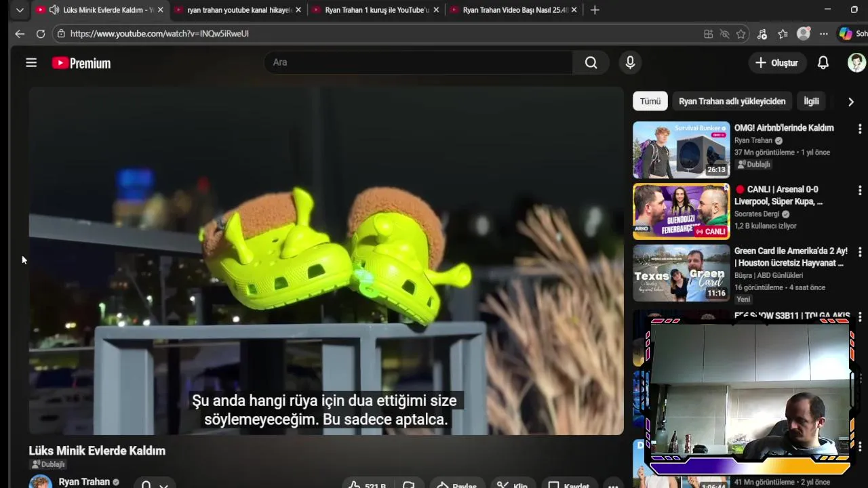This screenshot has height=488, width=868.
Task: Show more filter chips with the right chevron
Action: point(850,102)
